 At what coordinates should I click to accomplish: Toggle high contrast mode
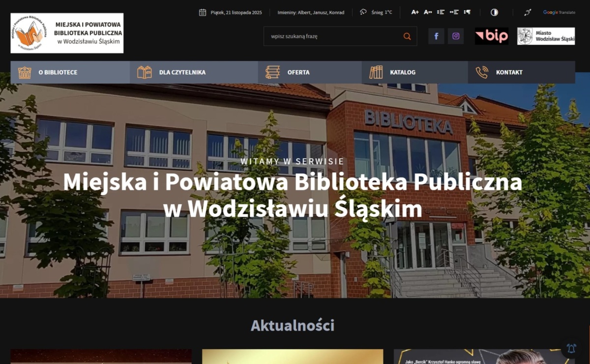tap(494, 12)
